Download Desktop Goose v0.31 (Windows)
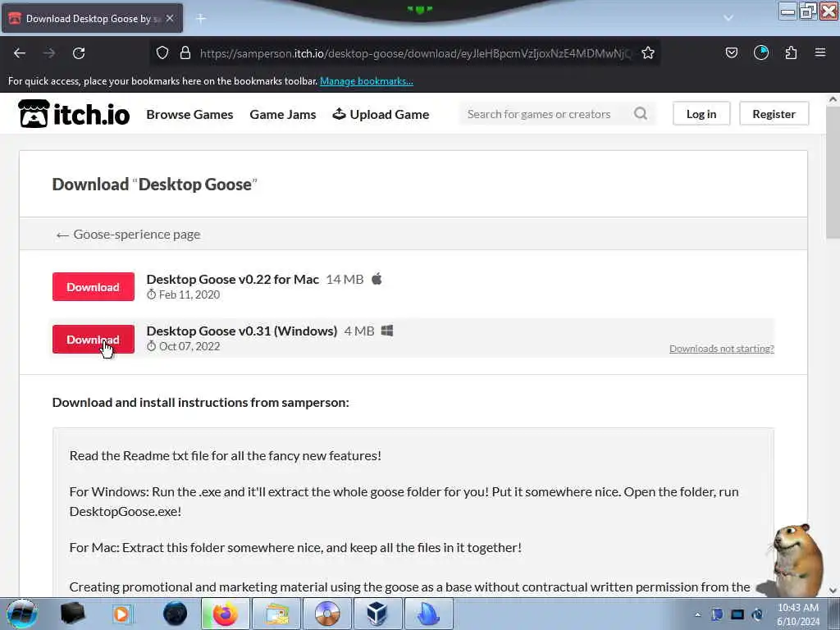The width and height of the screenshot is (840, 630). (94, 339)
